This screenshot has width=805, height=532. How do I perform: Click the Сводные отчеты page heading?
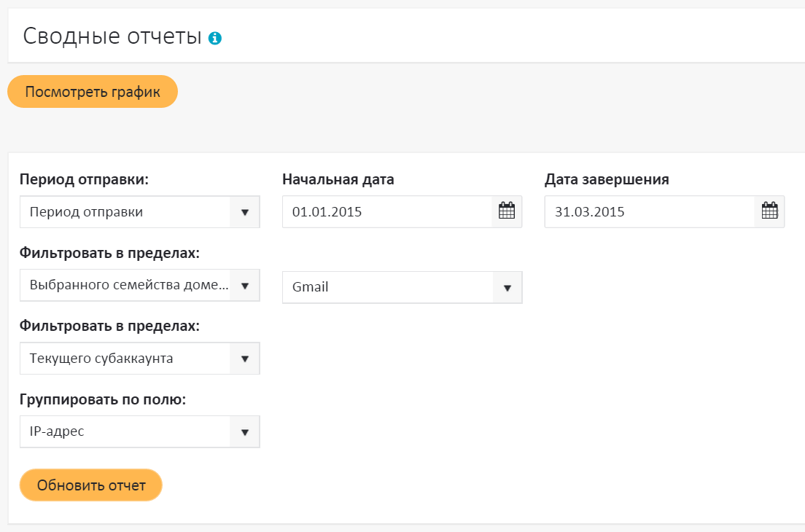[112, 36]
